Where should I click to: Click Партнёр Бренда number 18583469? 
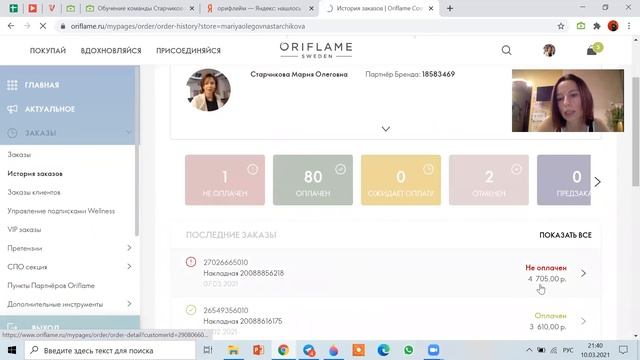[x=438, y=74]
